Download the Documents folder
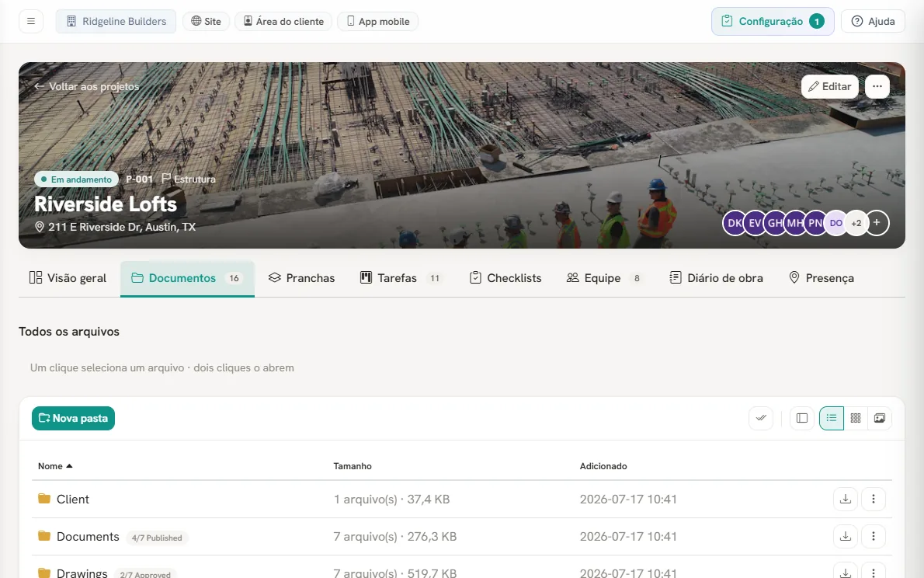Image resolution: width=924 pixels, height=578 pixels. (x=846, y=536)
